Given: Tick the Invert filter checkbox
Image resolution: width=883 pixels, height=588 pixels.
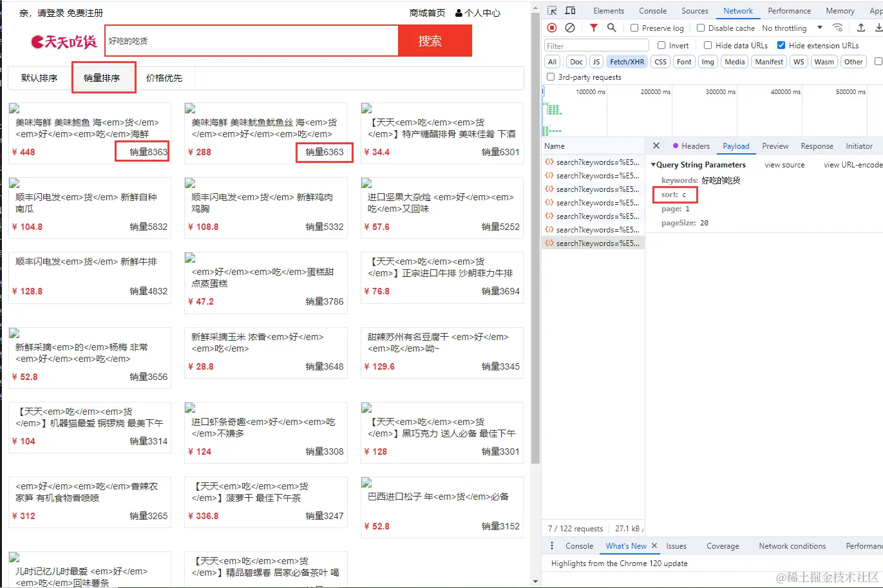Looking at the screenshot, I should [x=661, y=46].
